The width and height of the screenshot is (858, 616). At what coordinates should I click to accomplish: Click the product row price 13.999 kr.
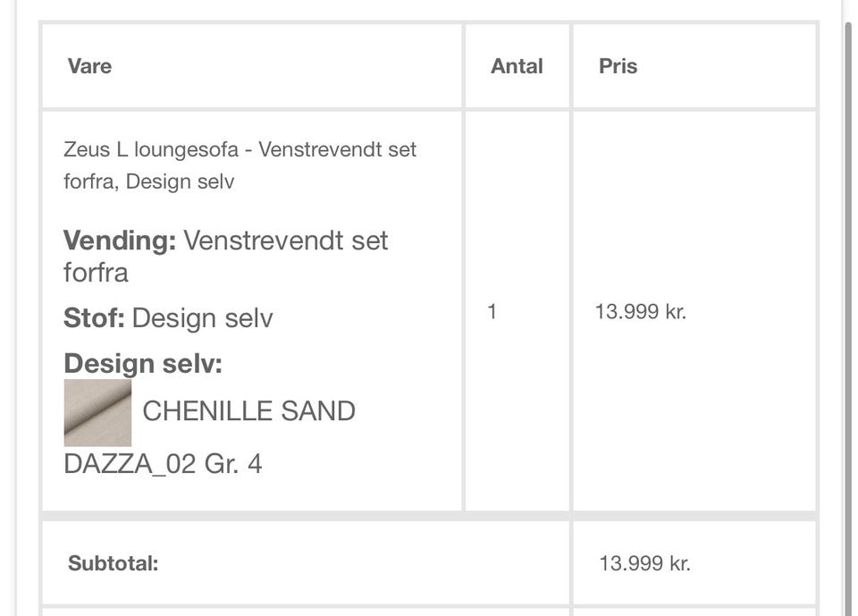641,312
